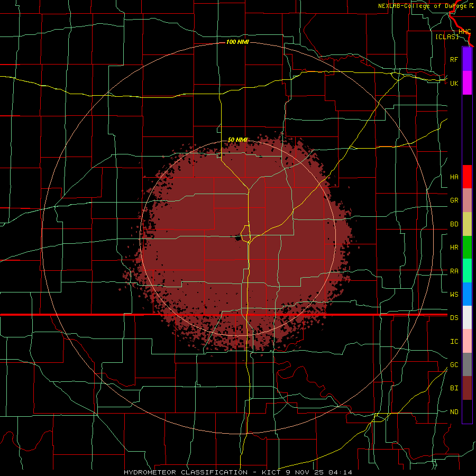Screen dimensions: 476x476
Task: Click the 'GC' legend label
Action: click(454, 364)
